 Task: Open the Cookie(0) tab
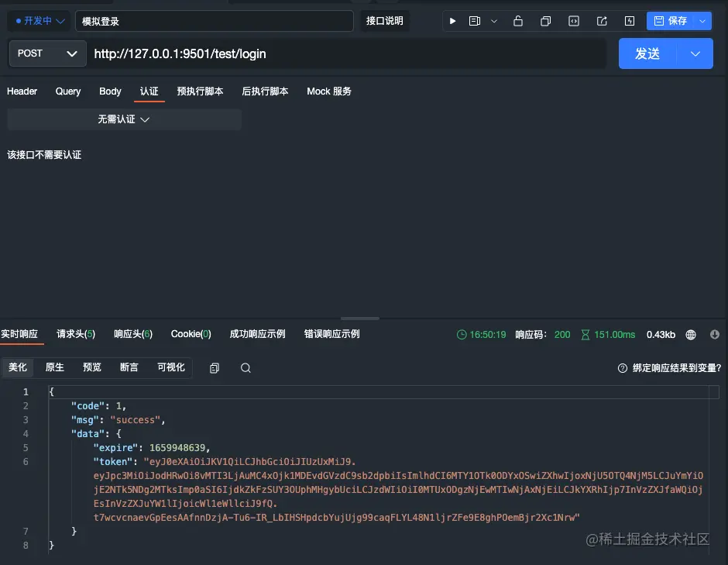coord(191,334)
